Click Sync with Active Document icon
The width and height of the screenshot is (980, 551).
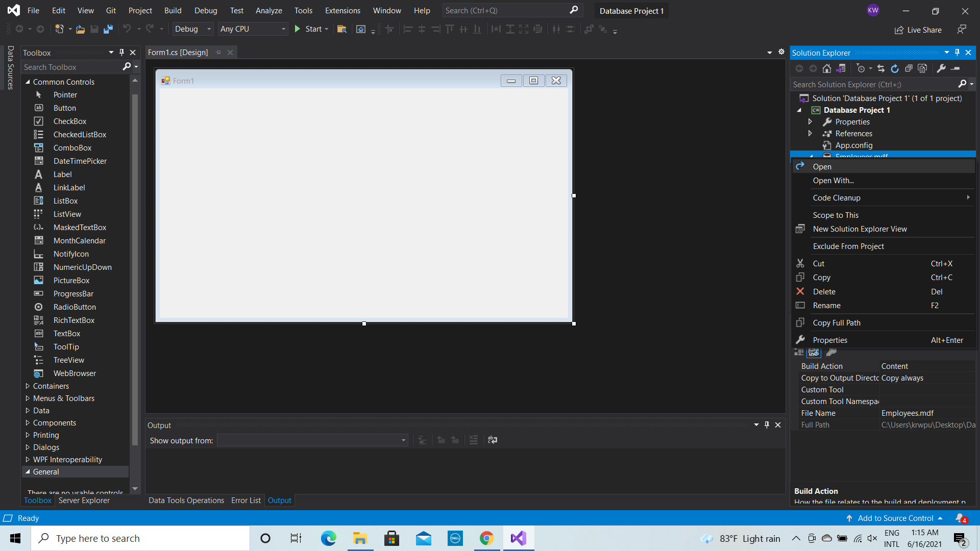881,68
